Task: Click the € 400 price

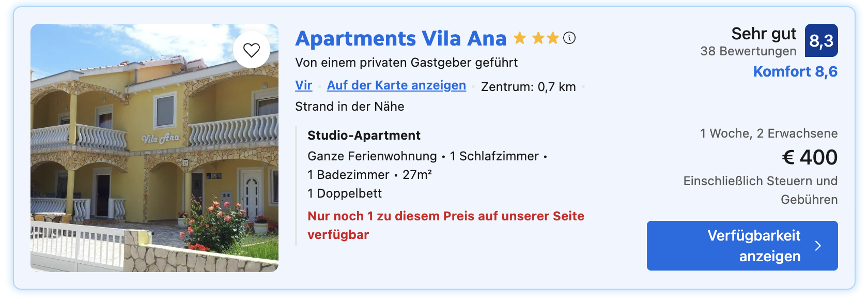Action: click(810, 157)
